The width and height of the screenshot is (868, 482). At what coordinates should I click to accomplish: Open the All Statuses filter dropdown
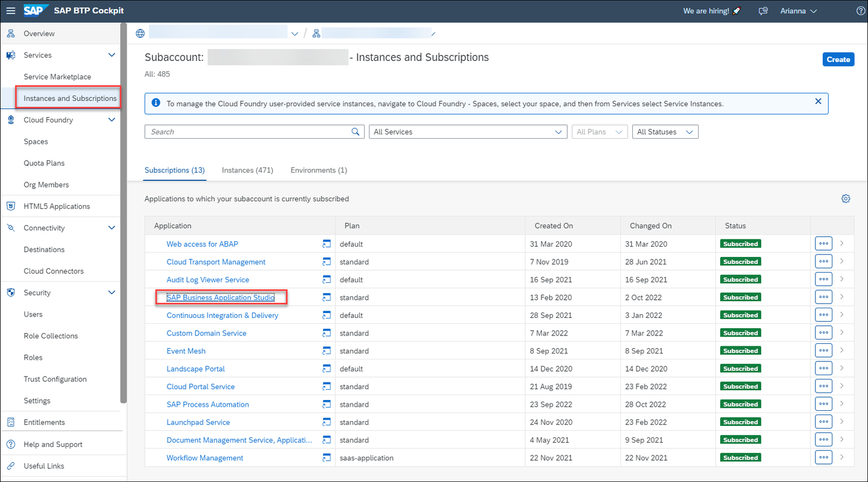click(665, 132)
